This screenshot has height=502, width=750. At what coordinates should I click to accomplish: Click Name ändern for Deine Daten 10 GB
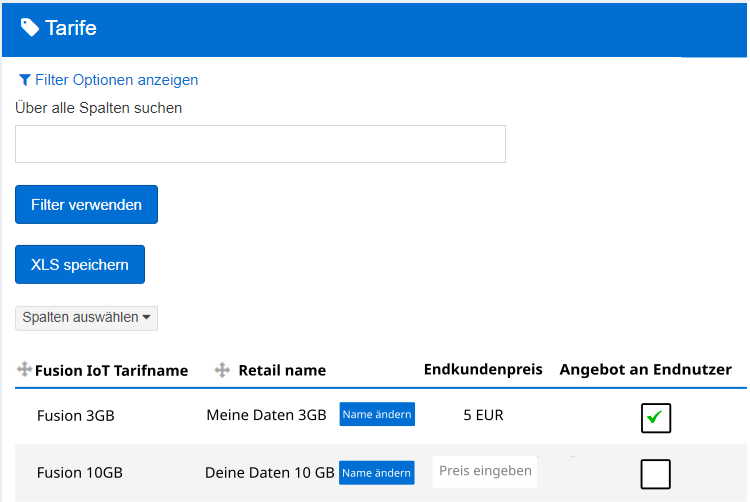coord(377,473)
